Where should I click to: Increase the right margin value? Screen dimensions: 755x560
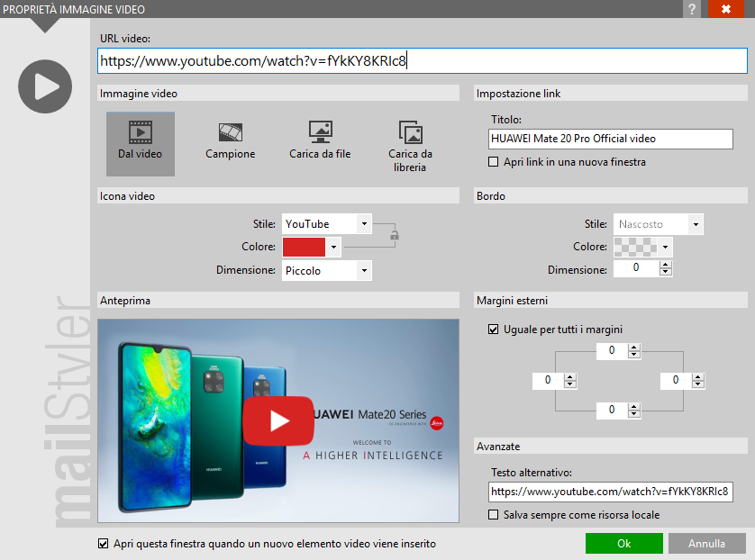(698, 377)
